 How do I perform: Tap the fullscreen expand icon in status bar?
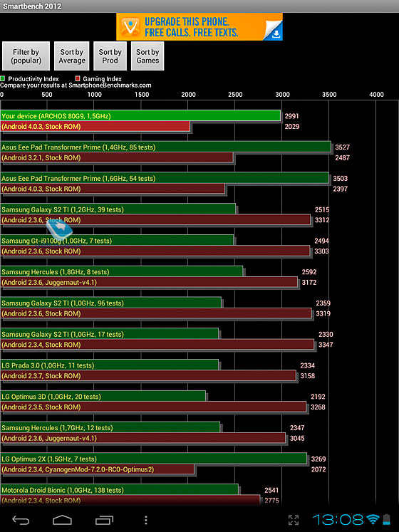pyautogui.click(x=294, y=520)
